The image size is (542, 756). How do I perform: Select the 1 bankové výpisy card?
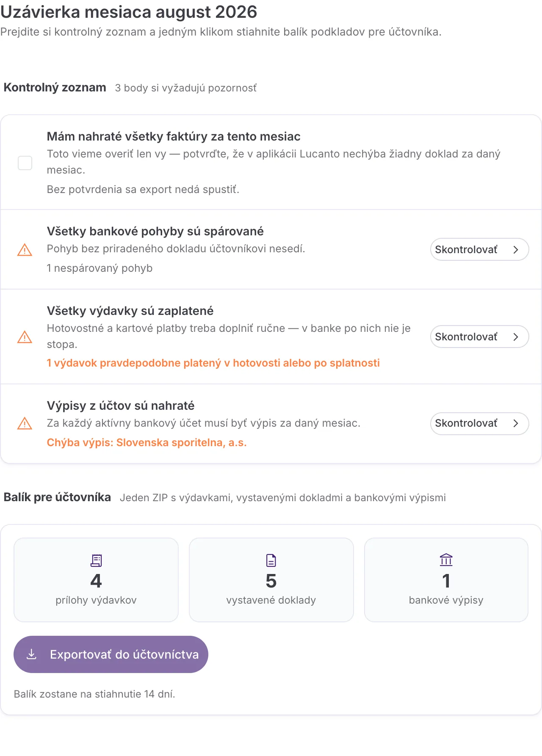pyautogui.click(x=446, y=580)
